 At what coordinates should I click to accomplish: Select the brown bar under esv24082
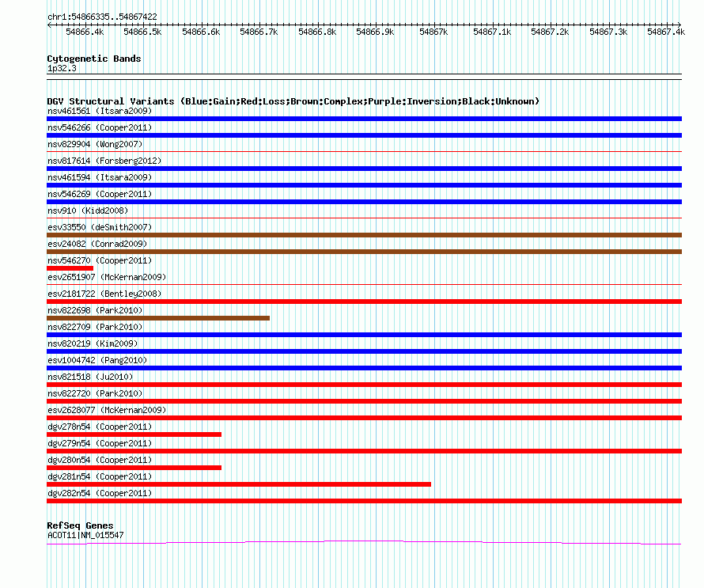pyautogui.click(x=364, y=252)
